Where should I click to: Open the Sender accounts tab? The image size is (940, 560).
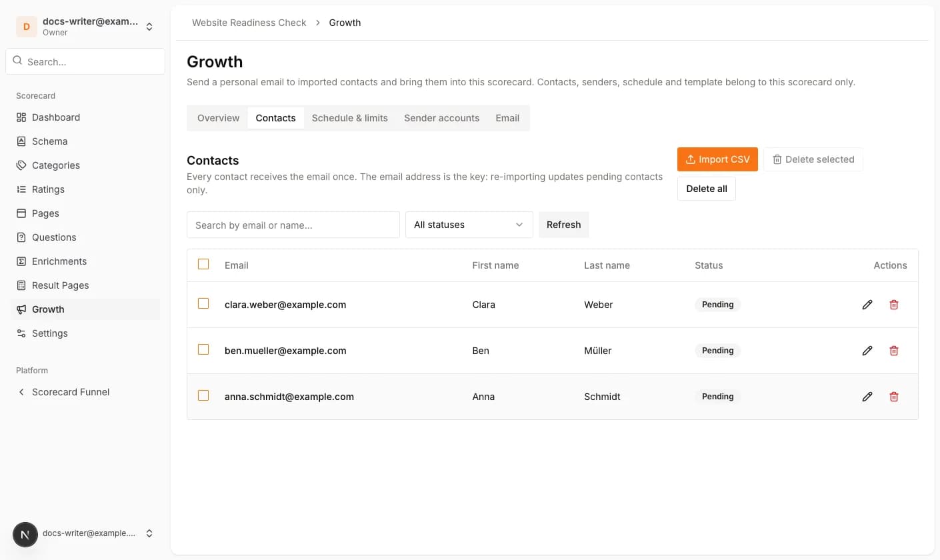coord(442,118)
